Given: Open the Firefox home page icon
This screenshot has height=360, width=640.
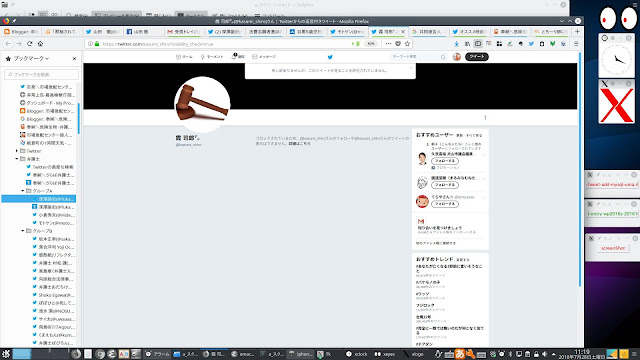Looking at the screenshot, I should [40, 44].
